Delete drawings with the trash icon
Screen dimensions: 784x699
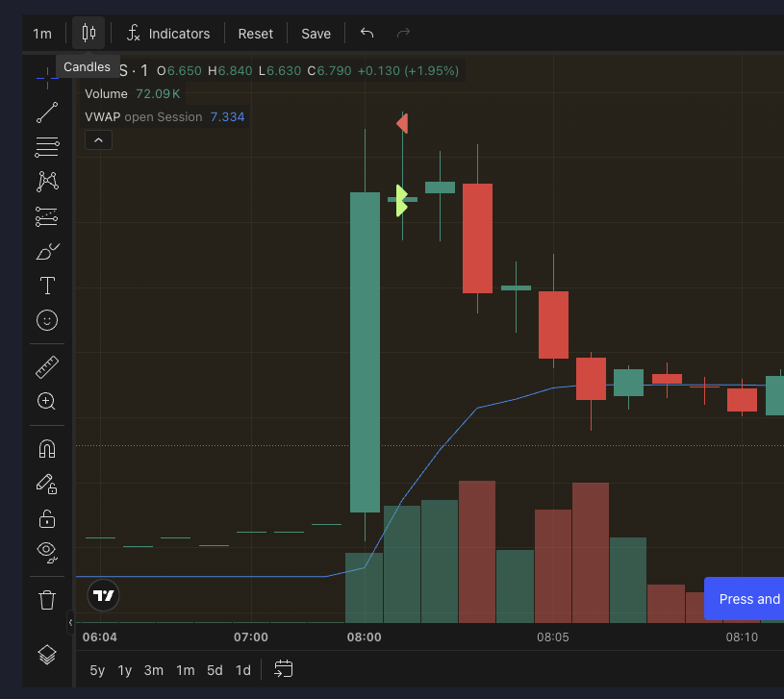tap(46, 601)
